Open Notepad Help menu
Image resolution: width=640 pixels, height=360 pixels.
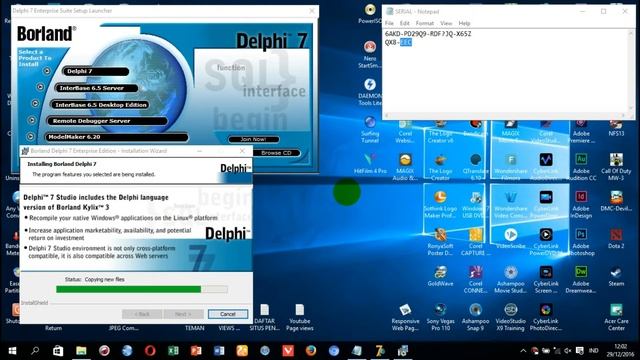464,23
